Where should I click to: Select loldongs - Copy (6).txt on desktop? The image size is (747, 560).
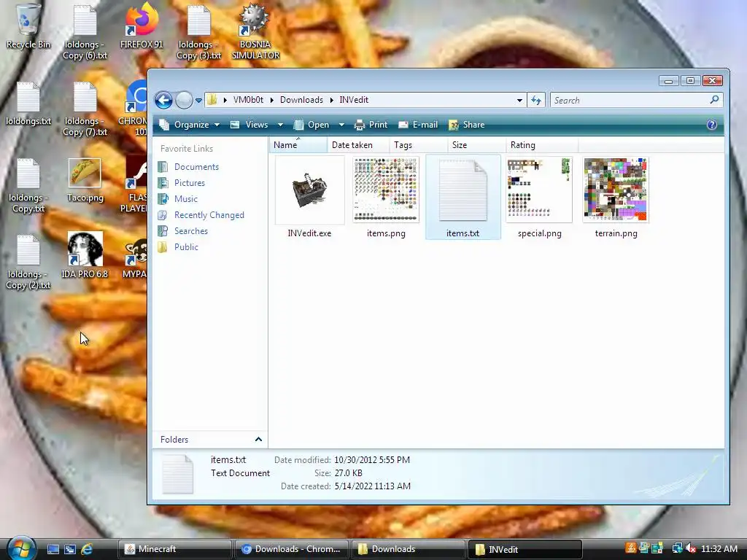coord(85,32)
